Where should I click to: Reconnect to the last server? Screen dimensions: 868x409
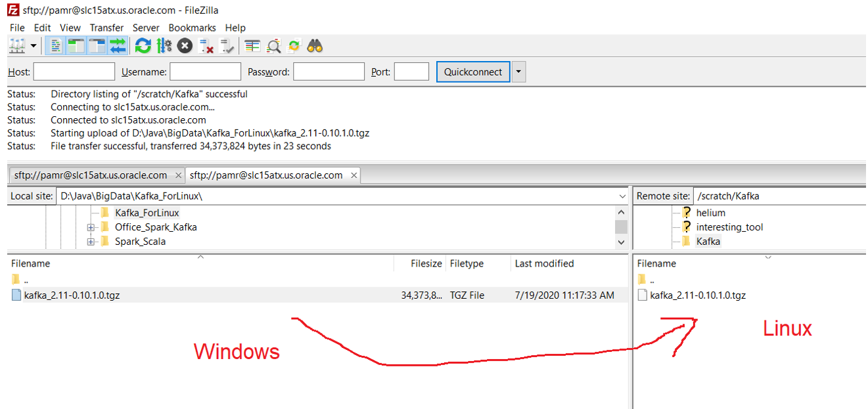[227, 46]
